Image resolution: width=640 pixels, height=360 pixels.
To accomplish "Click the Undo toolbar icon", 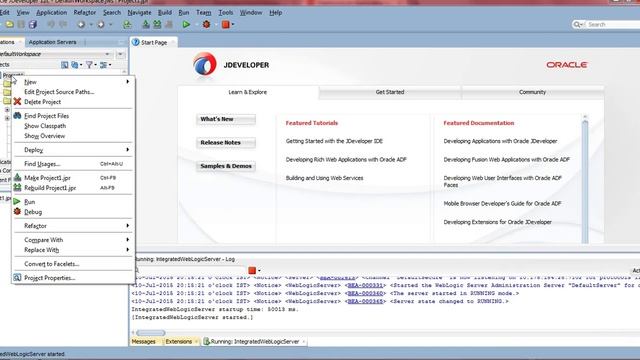I will click(51, 24).
